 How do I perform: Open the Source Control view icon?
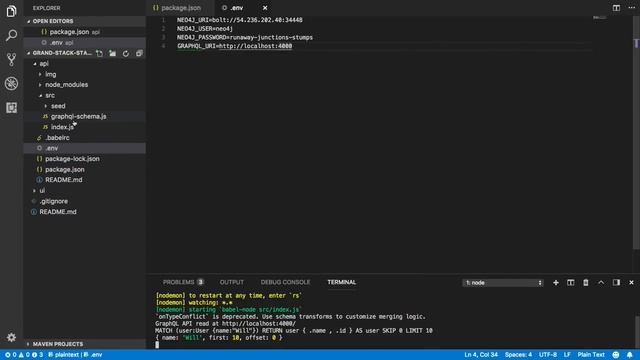click(x=11, y=60)
